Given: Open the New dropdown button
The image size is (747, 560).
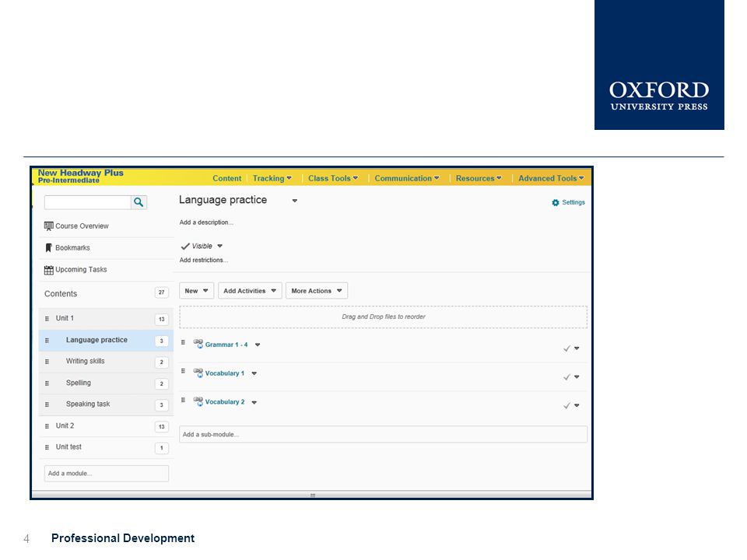Looking at the screenshot, I should 196,291.
